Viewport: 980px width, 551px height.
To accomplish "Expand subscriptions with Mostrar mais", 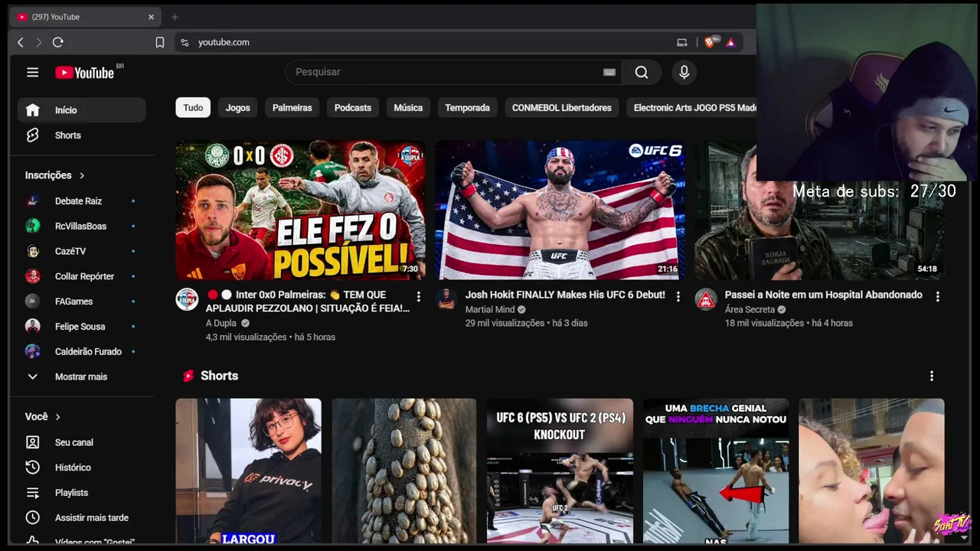I will [81, 377].
